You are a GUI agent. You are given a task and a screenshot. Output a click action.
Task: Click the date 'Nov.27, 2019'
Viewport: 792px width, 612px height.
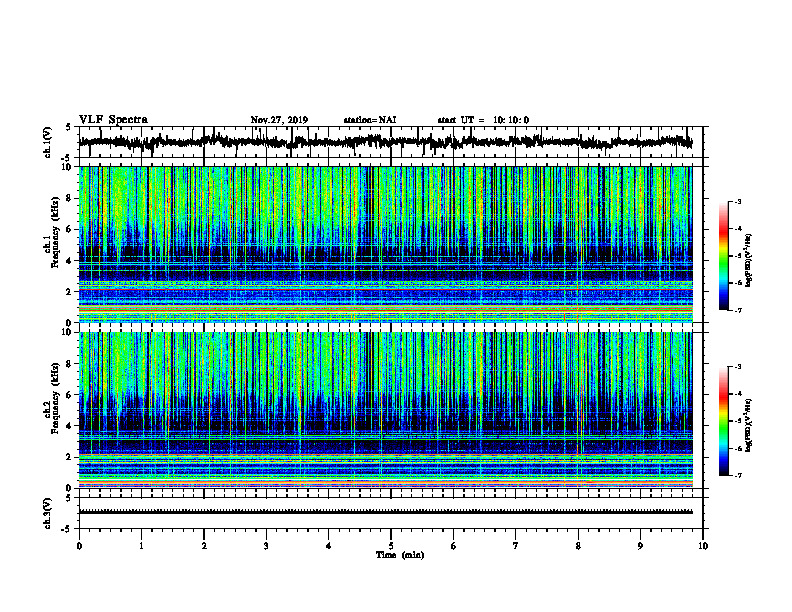point(279,120)
